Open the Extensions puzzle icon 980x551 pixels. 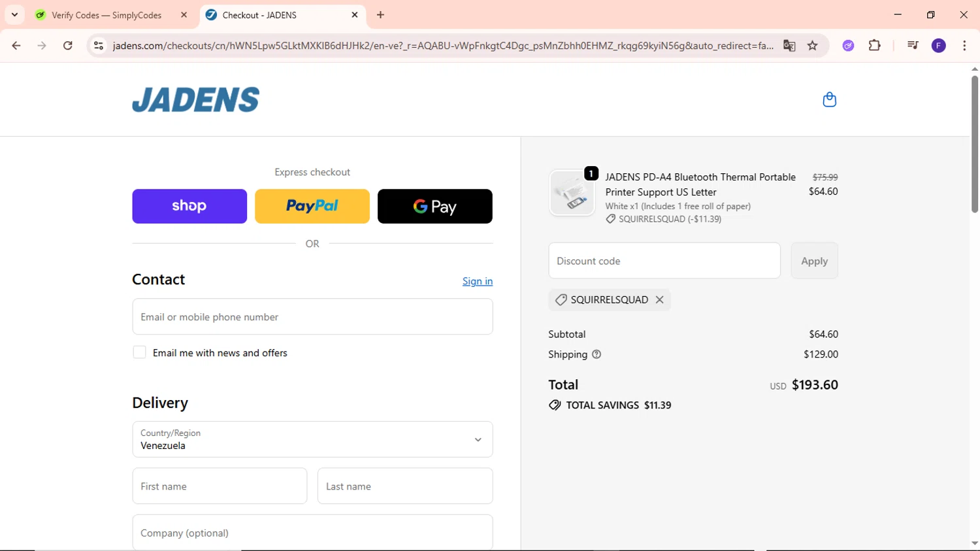875,46
